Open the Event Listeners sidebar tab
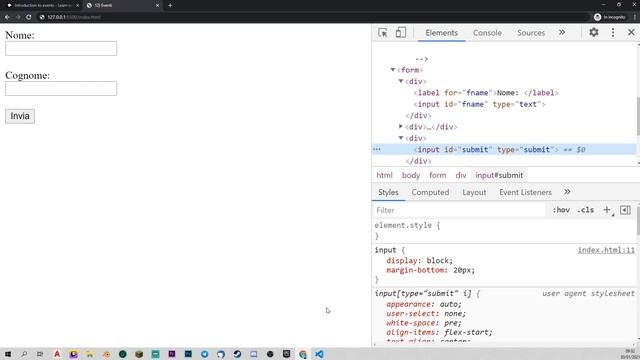 525,192
